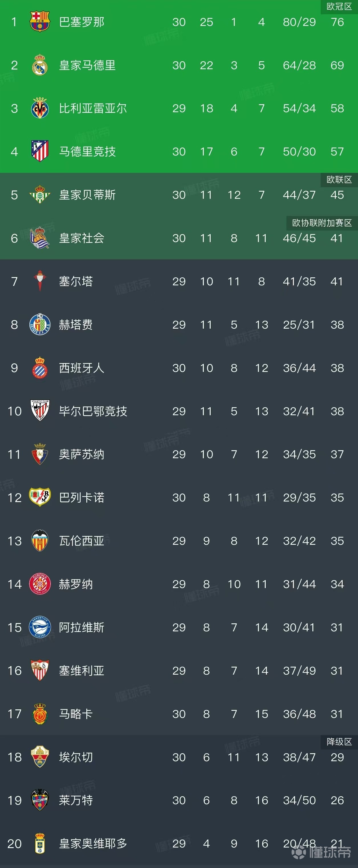Viewport: 358px width, 868px height.
Task: Tap the Real Madrid team logo
Action: [x=40, y=65]
